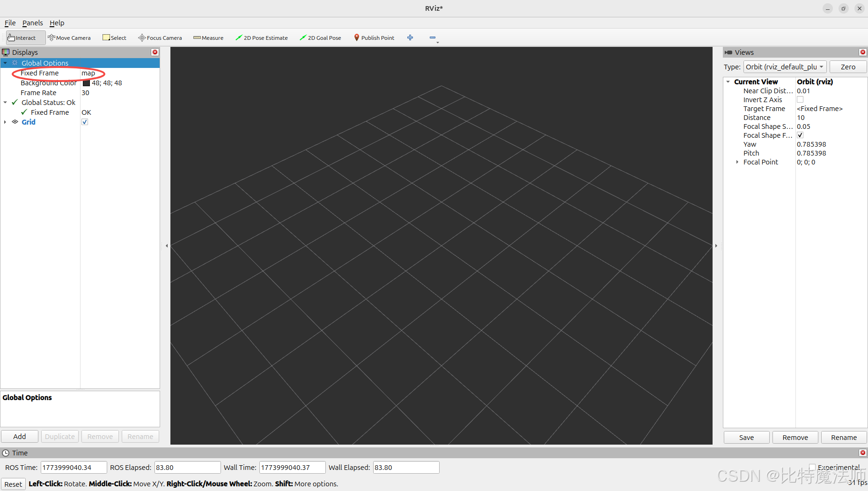
Task: Click the Global Status checkmark icon
Action: [15, 102]
